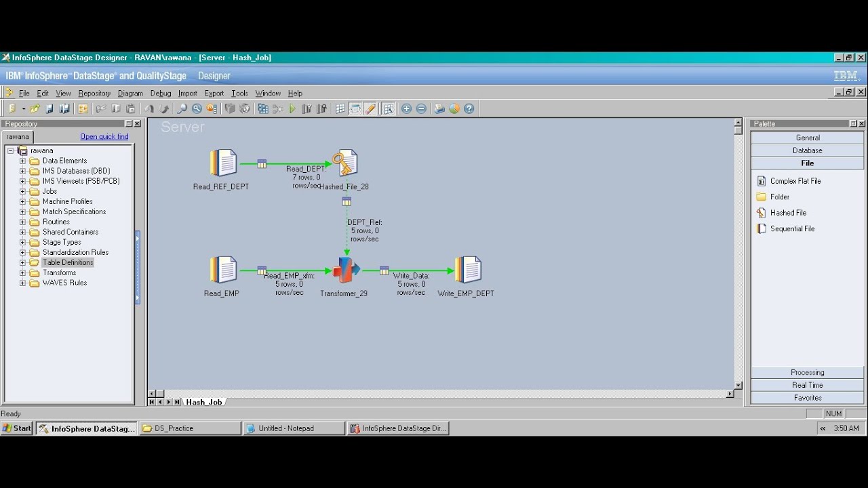This screenshot has width=868, height=488.
Task: Click the Advanced Find round magnifier icon
Action: pyautogui.click(x=197, y=108)
